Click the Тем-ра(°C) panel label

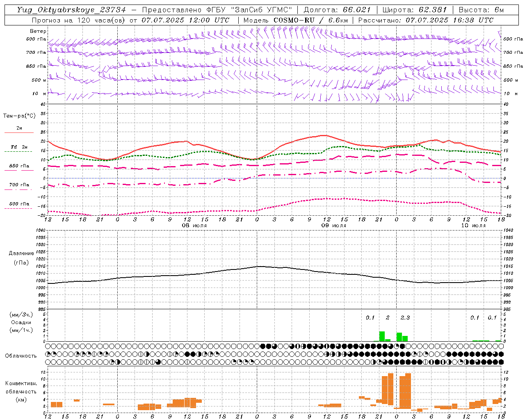19,116
